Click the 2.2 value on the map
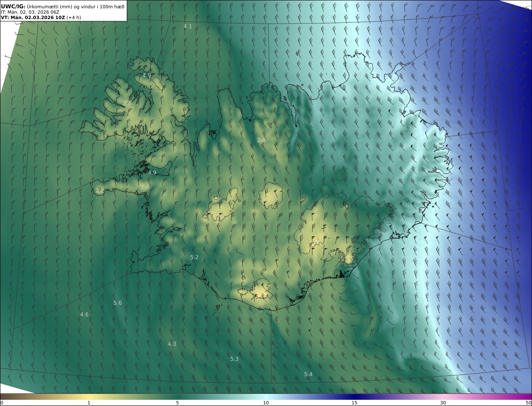The height and width of the screenshot is (406, 532). tap(100, 191)
